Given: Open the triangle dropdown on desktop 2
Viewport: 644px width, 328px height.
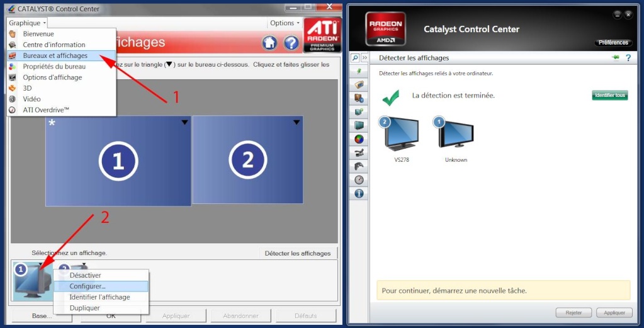Looking at the screenshot, I should tap(297, 122).
